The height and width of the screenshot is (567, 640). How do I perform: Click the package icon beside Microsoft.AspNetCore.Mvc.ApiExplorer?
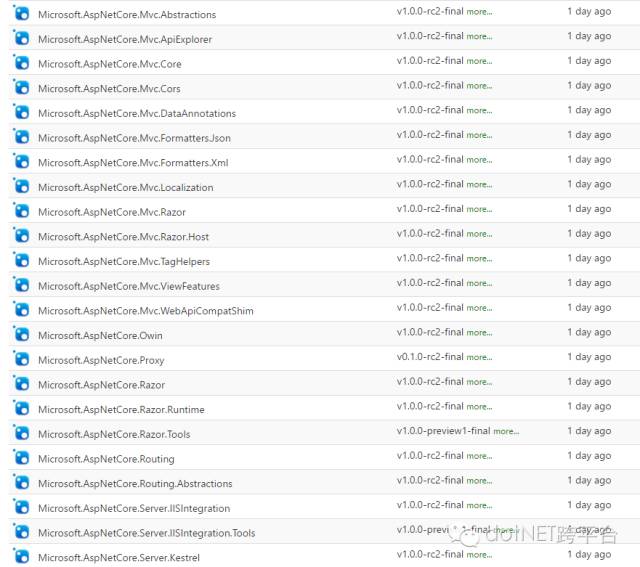pos(21,38)
